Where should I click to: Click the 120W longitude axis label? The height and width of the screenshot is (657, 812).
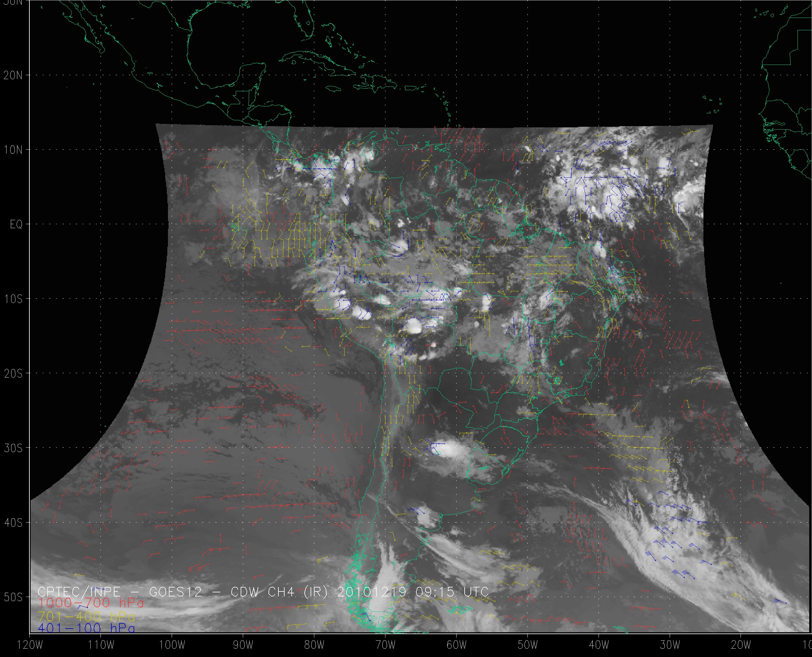[x=30, y=645]
